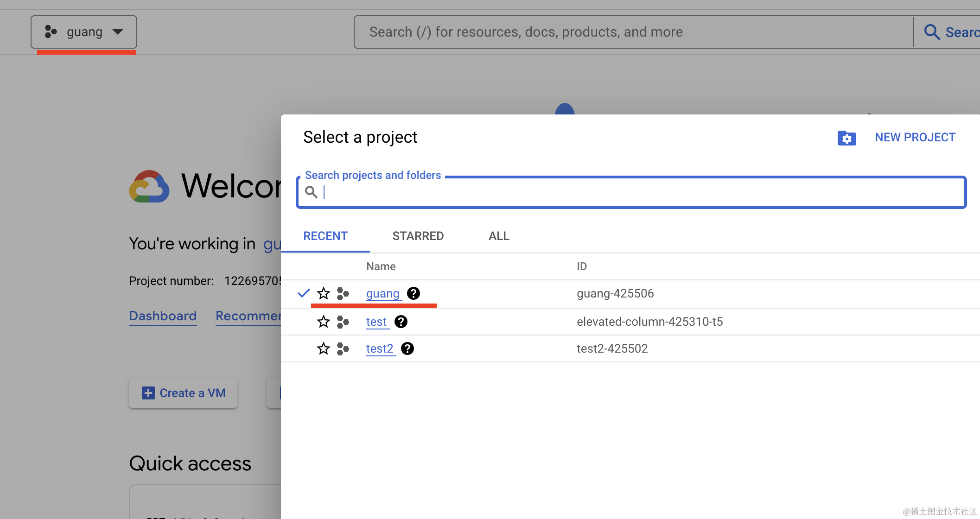This screenshot has width=980, height=519.
Task: Click NEW PROJECT button
Action: pyautogui.click(x=915, y=137)
